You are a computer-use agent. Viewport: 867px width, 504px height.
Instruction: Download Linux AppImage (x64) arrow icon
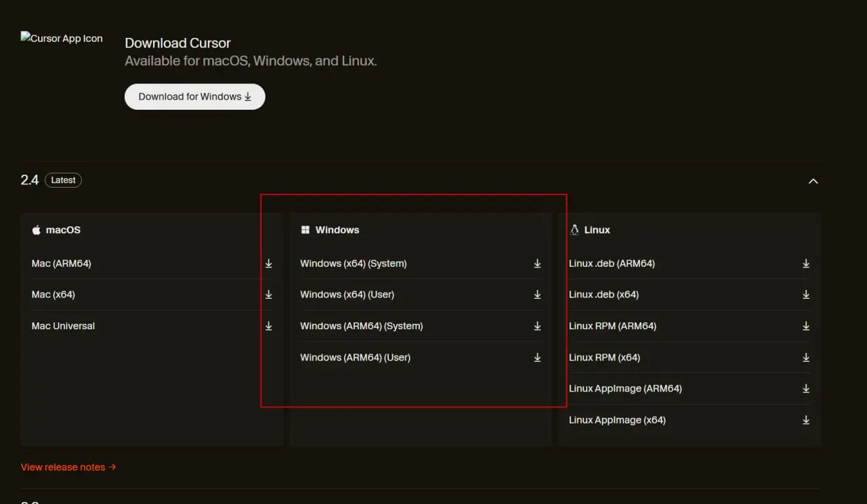[x=806, y=420]
